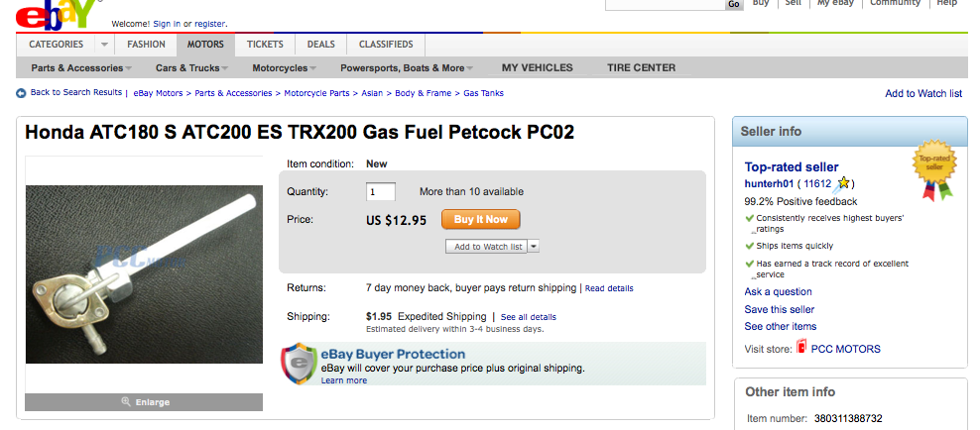Open the Categories dropdown arrow

[104, 45]
